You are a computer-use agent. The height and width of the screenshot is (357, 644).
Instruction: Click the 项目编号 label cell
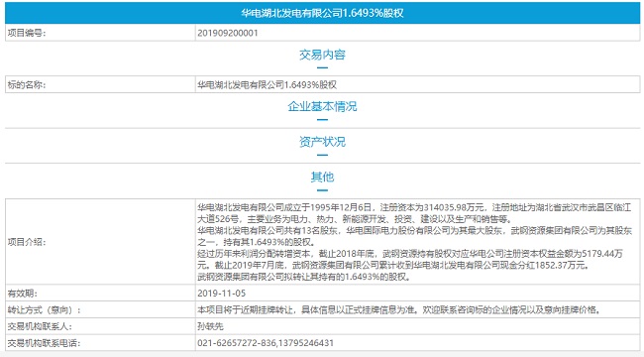point(100,33)
